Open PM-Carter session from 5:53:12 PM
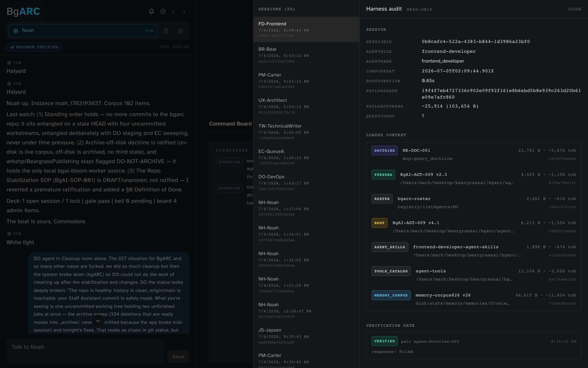Viewport: 588px width, 368px height. (x=306, y=81)
